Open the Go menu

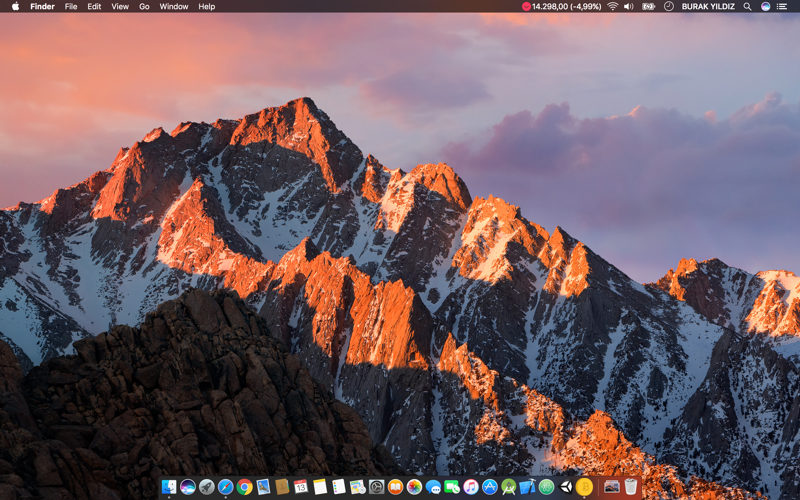coord(144,6)
